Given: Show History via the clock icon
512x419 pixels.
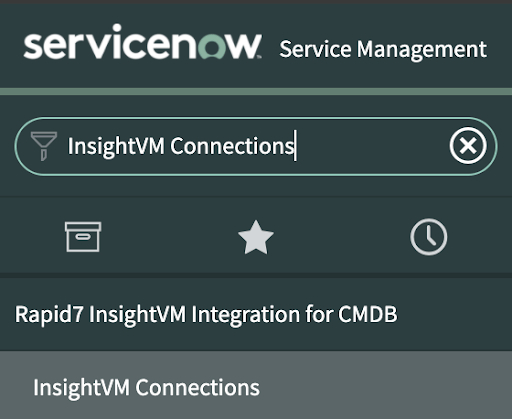Looking at the screenshot, I should [x=429, y=237].
